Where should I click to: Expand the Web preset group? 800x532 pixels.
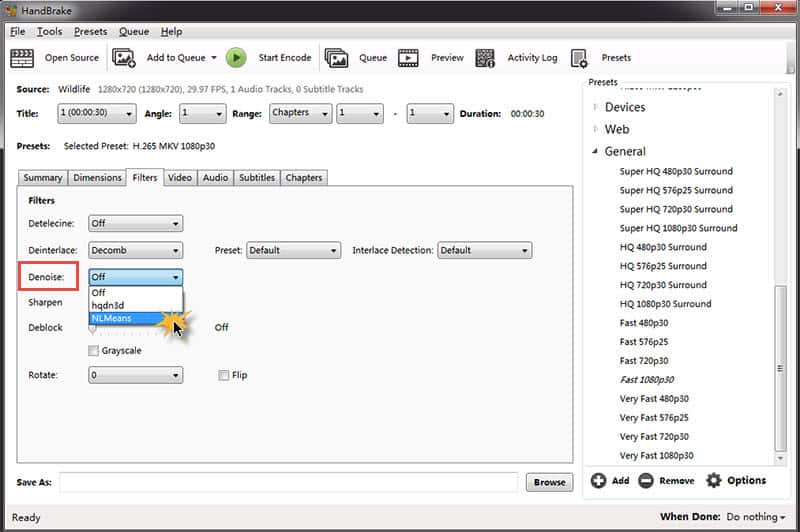pos(595,129)
